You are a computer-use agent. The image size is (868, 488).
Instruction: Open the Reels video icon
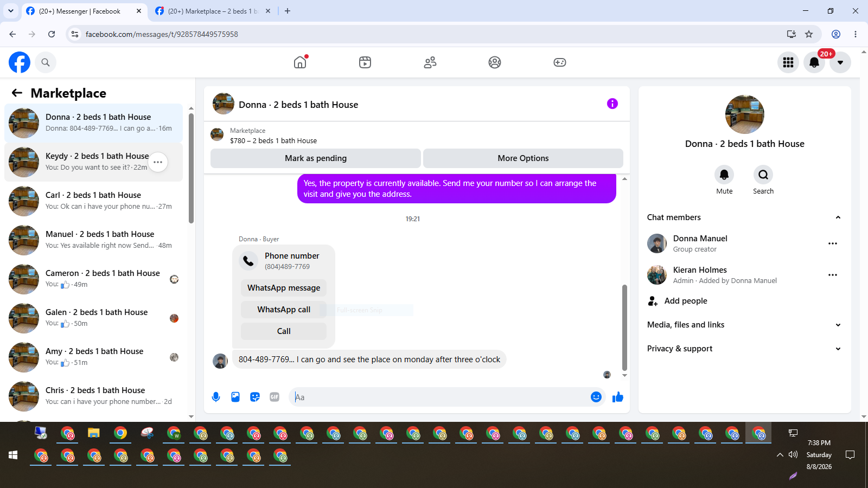click(x=365, y=62)
